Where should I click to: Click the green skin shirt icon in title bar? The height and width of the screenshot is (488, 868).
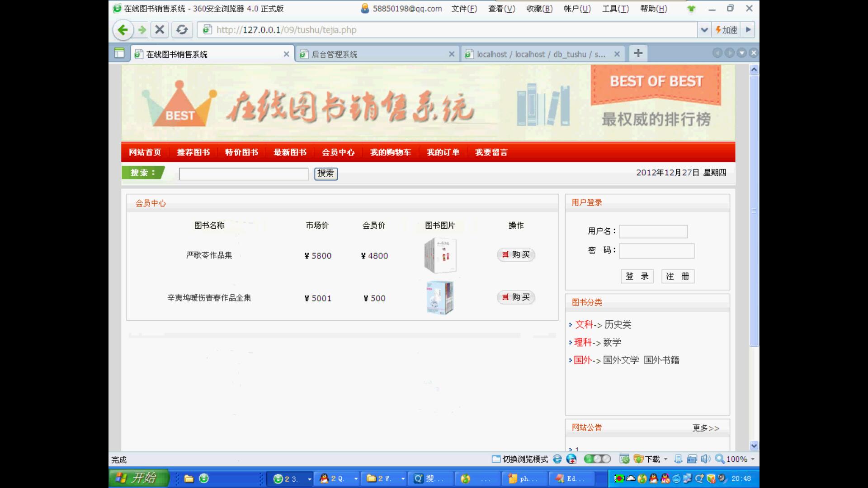click(691, 9)
